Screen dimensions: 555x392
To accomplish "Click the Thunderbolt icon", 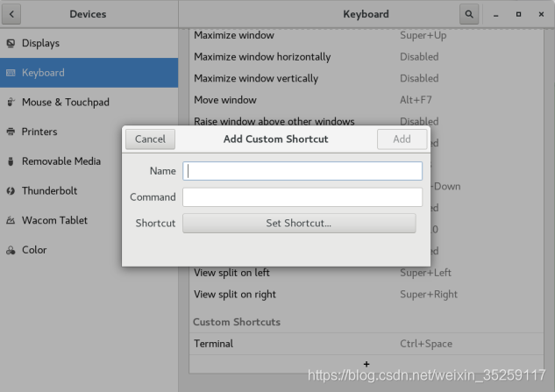I will pos(11,191).
